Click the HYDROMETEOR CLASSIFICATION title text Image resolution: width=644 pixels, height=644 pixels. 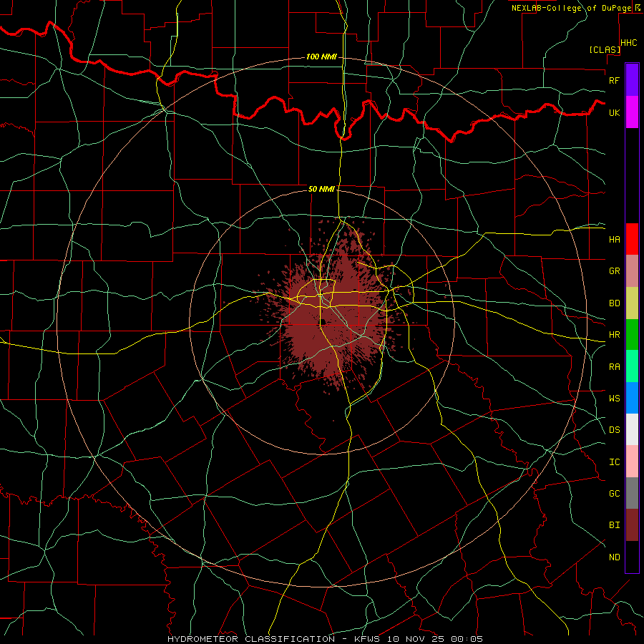pyautogui.click(x=251, y=639)
